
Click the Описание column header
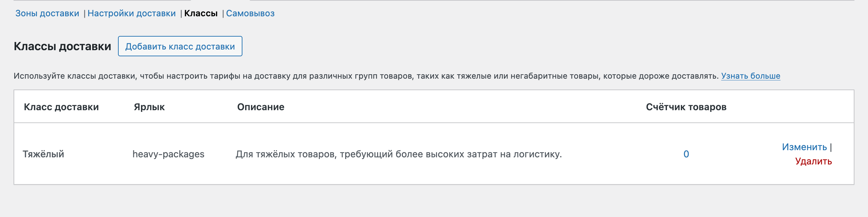pyautogui.click(x=261, y=107)
